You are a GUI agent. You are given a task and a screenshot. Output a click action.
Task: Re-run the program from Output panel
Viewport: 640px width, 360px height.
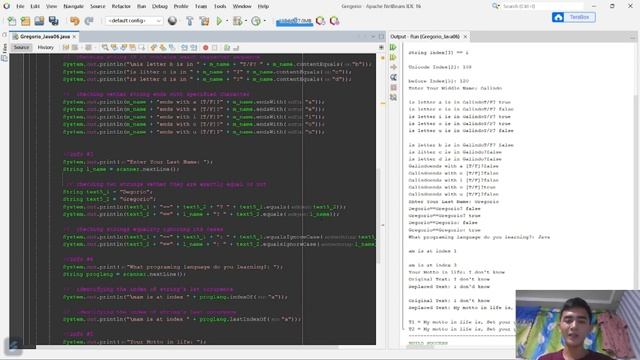click(x=393, y=47)
